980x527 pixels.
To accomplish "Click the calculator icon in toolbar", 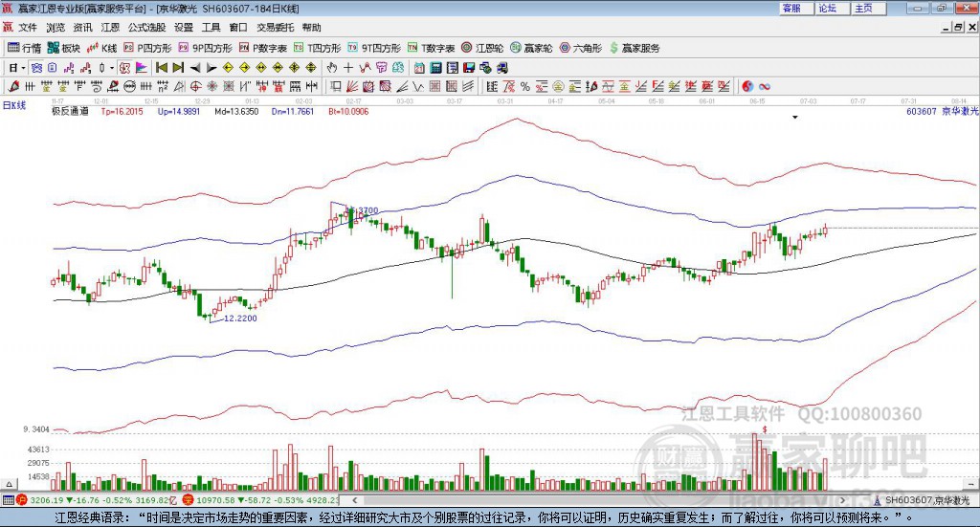I will (x=435, y=68).
